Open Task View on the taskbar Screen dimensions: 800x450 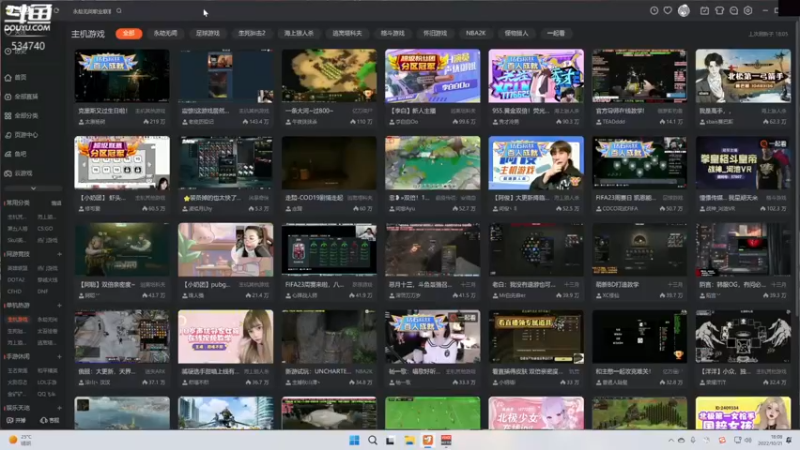(x=390, y=440)
